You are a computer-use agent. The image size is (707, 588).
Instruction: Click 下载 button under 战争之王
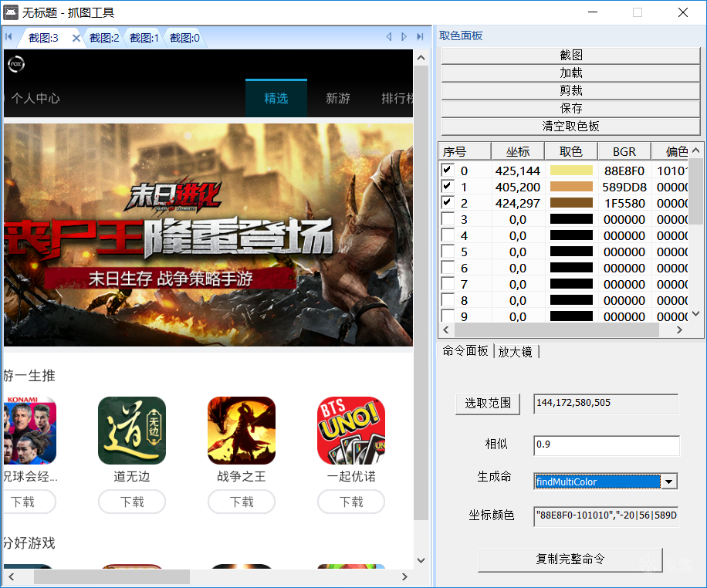[x=242, y=502]
